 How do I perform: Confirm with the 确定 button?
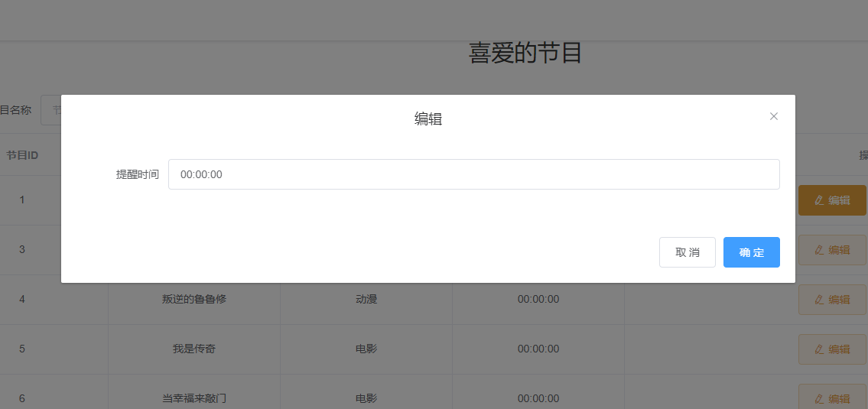pyautogui.click(x=752, y=252)
